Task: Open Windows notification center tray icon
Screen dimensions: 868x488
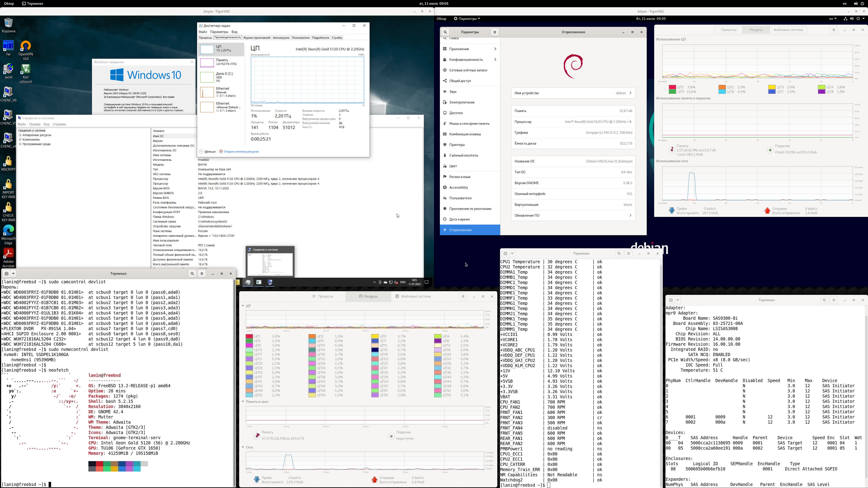Action: [x=426, y=282]
